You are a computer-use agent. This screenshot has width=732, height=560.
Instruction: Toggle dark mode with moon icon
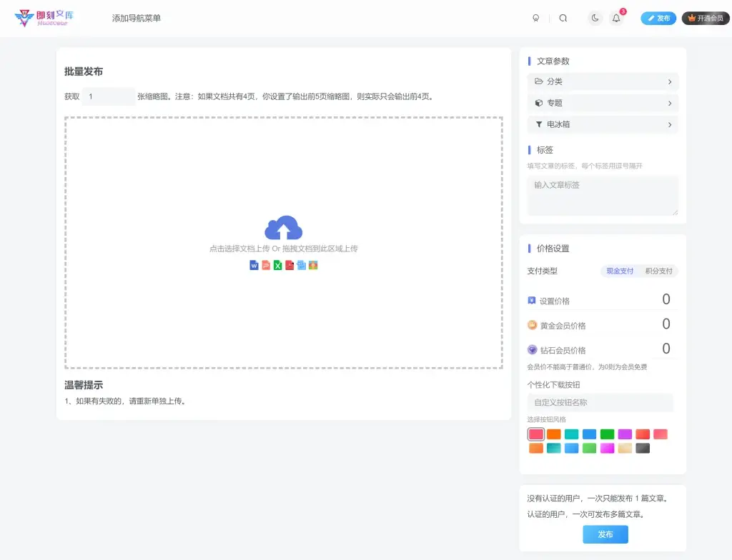tap(595, 19)
